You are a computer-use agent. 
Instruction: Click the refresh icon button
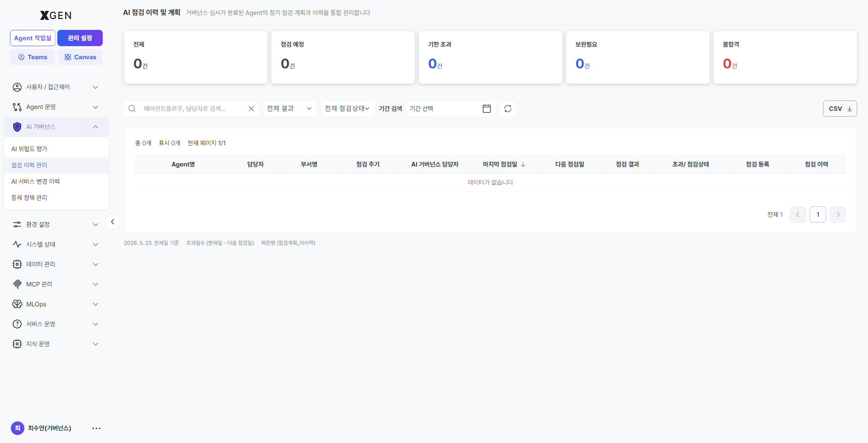(508, 109)
